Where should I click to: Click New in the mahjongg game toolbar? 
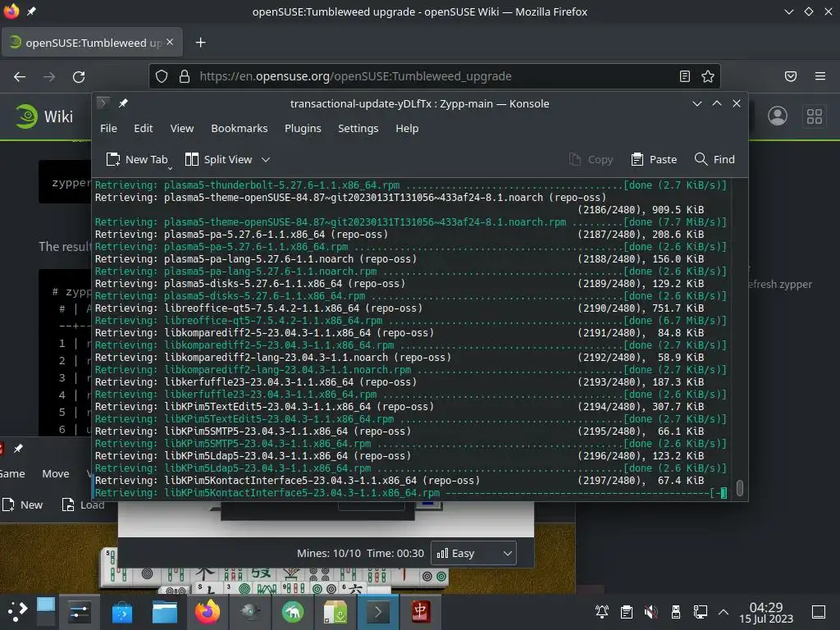[x=22, y=504]
